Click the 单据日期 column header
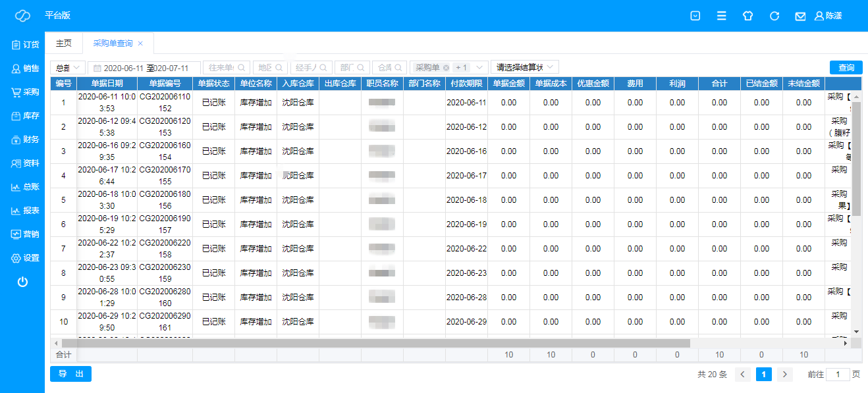 coord(107,84)
